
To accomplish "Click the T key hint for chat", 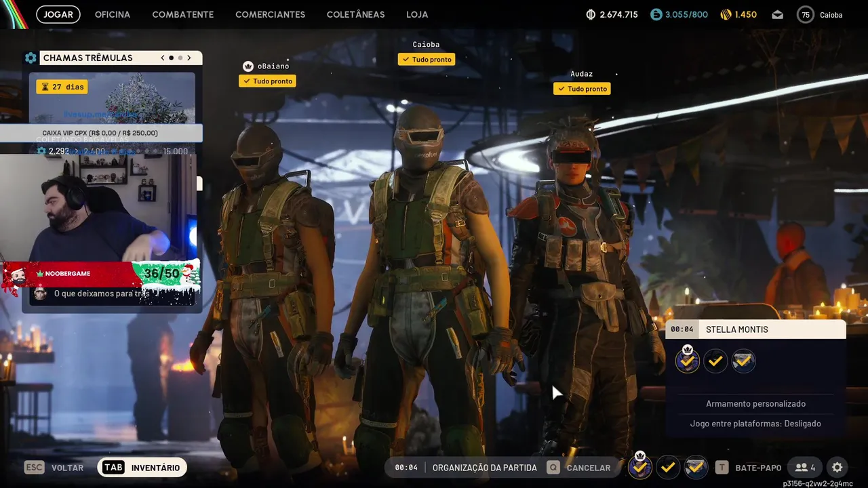I will [722, 468].
